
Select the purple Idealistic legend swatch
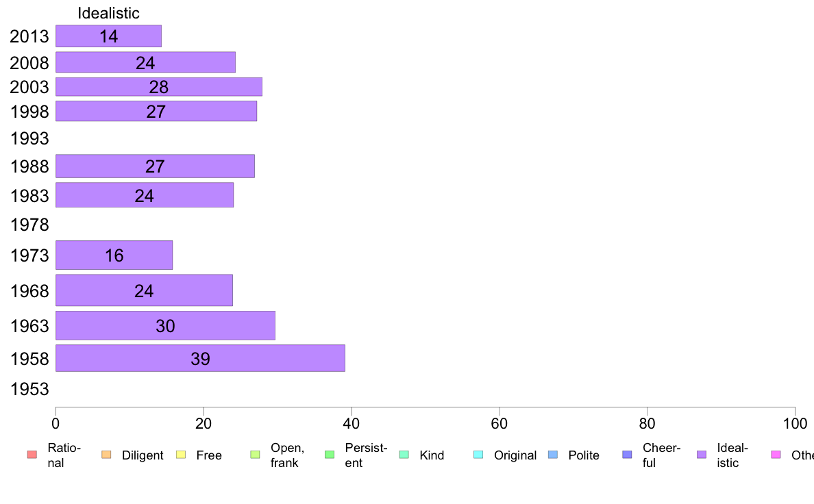coord(702,455)
